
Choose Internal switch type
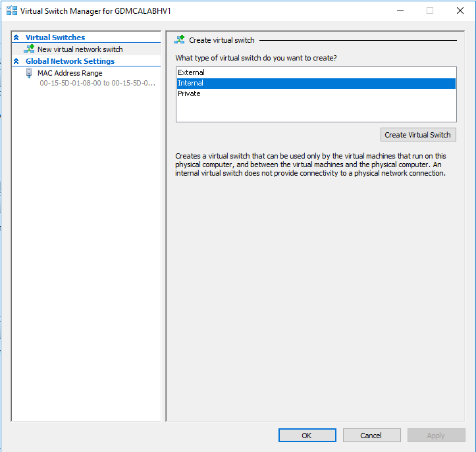316,83
